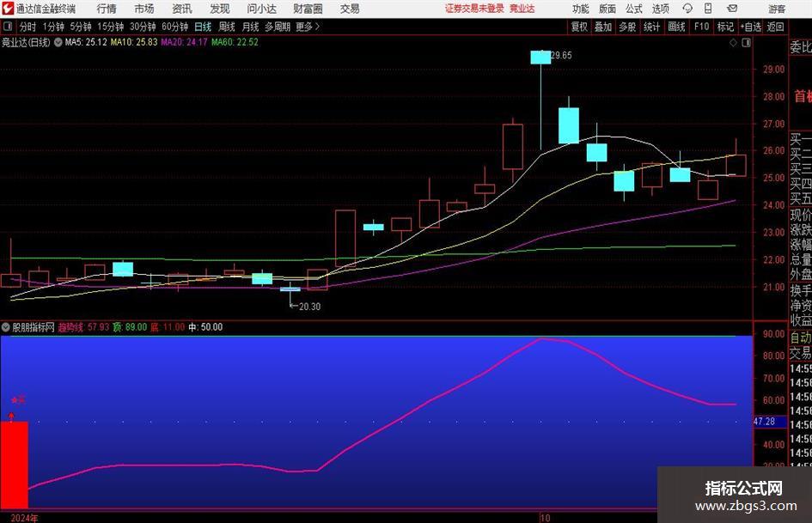This screenshot has width=812, height=523.
Task: Click the diamond icon in chart corner
Action: pos(733,43)
